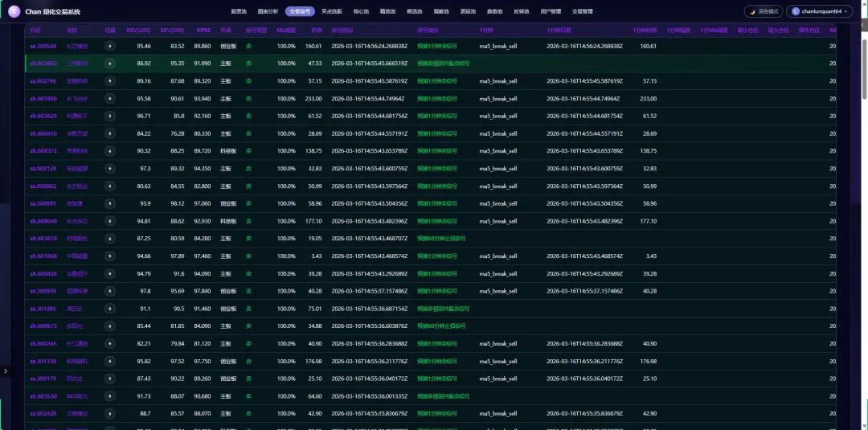Click the filter icon in row sh.688372

coord(109,151)
